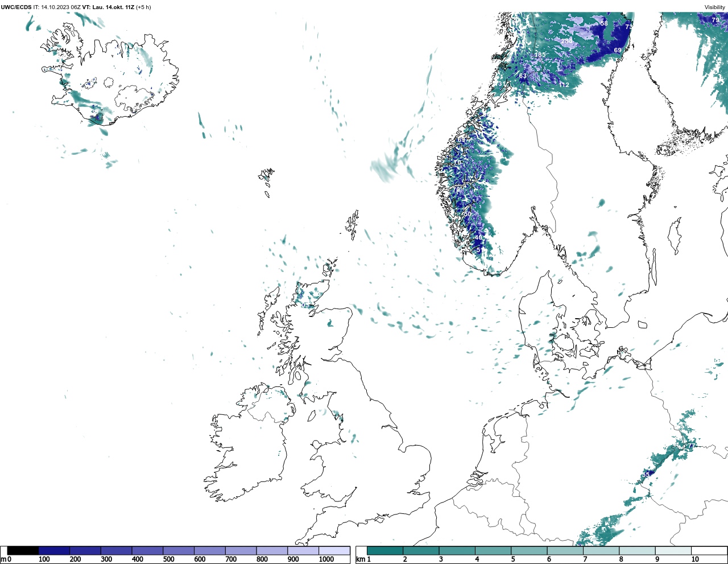
Task: Click the visibility value '112' on the map
Action: [x=564, y=85]
